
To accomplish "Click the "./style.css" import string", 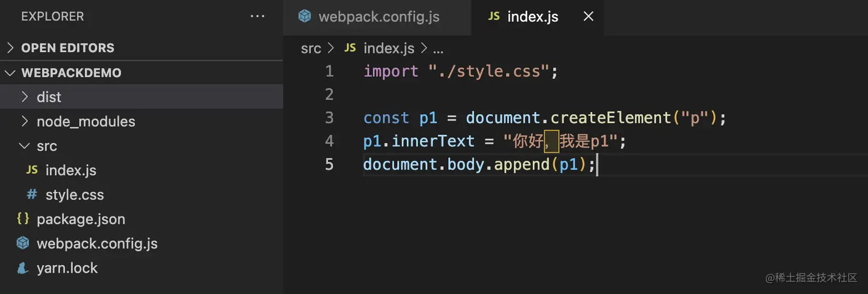I will pos(489,72).
